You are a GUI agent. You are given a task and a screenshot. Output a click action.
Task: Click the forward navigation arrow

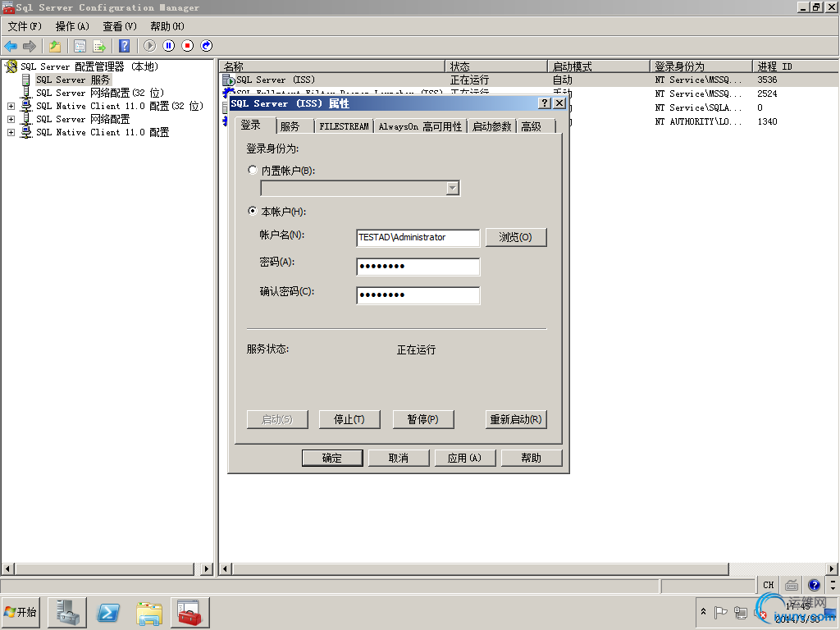pyautogui.click(x=30, y=45)
